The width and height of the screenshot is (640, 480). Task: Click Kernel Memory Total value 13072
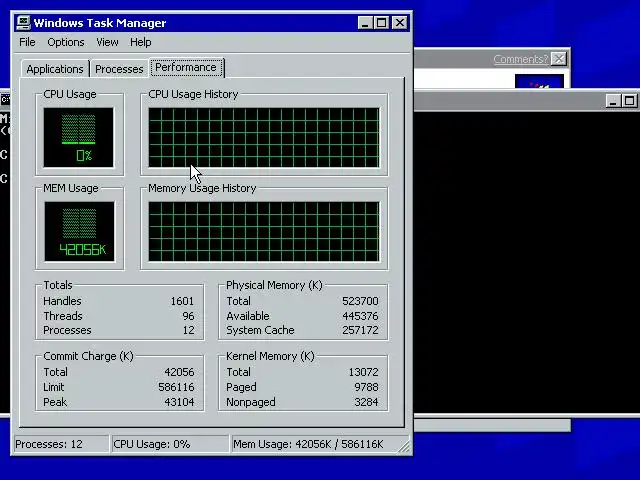[363, 372]
